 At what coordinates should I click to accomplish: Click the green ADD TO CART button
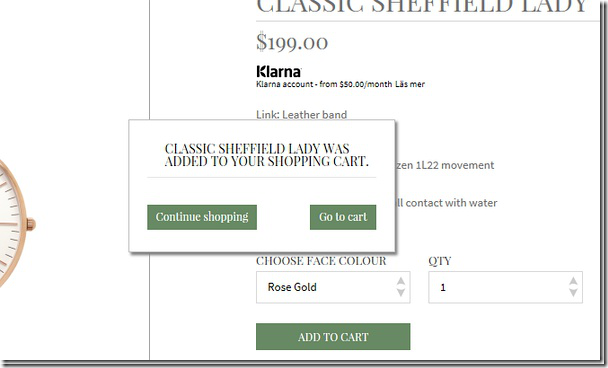(x=333, y=337)
